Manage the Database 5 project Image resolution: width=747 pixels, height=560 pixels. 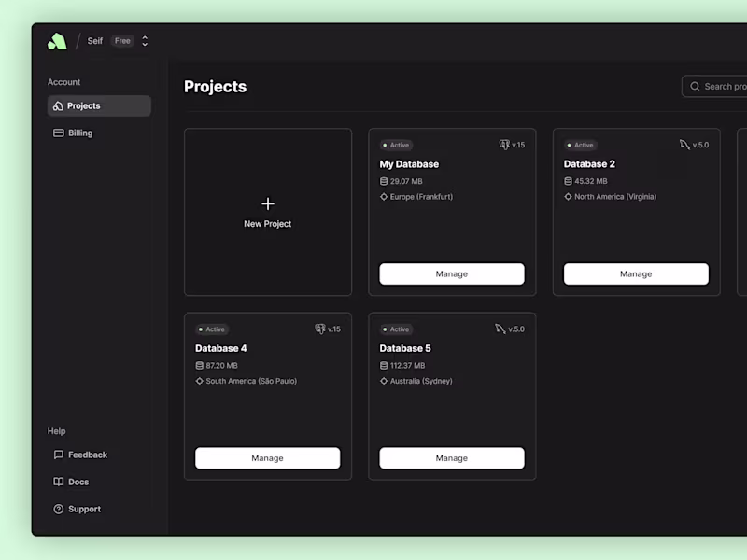coord(452,458)
